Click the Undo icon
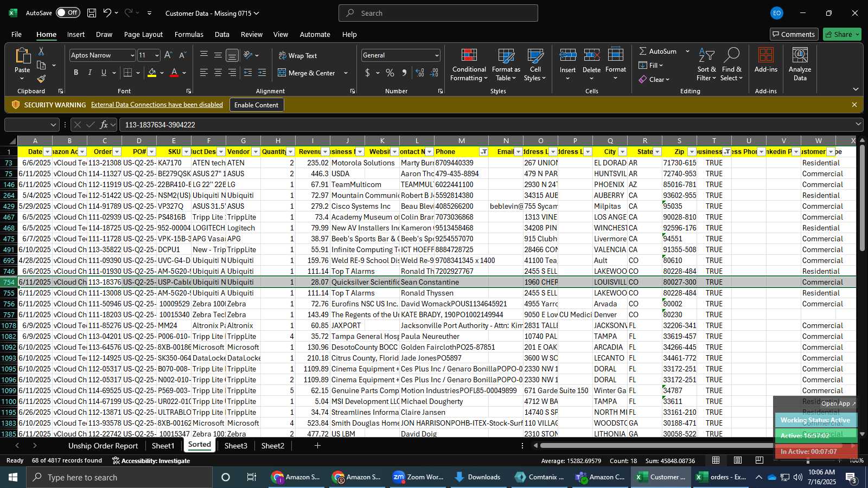This screenshot has height=488, width=868. click(107, 13)
